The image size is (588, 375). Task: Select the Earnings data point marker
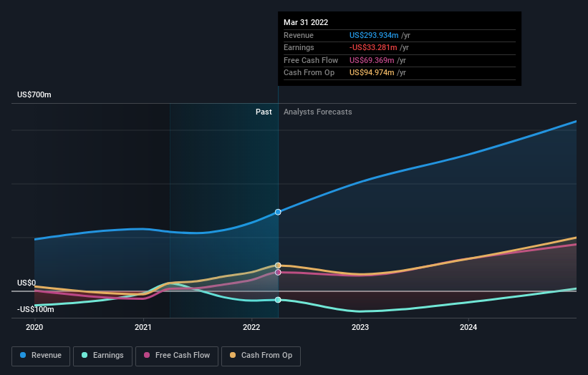[x=278, y=300]
